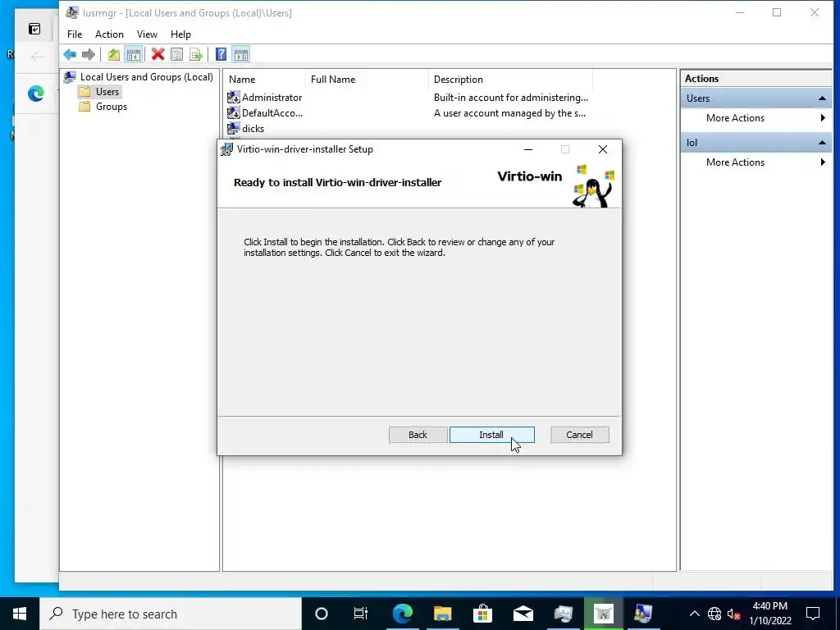Click the Cortana circle on taskbar
The width and height of the screenshot is (840, 630).
click(321, 614)
